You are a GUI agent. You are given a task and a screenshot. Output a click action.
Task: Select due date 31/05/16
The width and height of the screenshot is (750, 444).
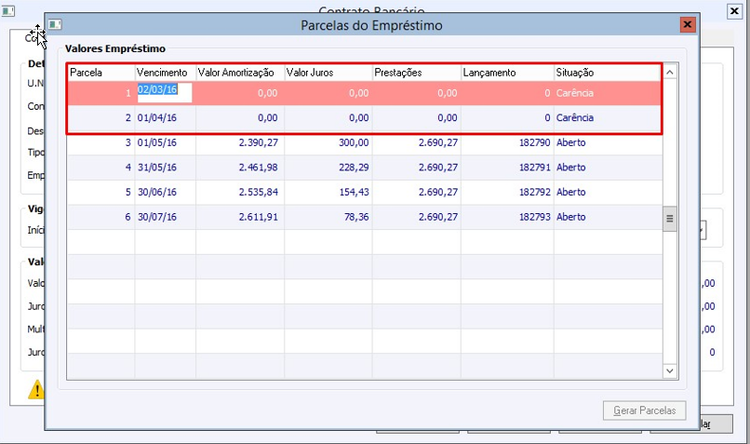[157, 167]
